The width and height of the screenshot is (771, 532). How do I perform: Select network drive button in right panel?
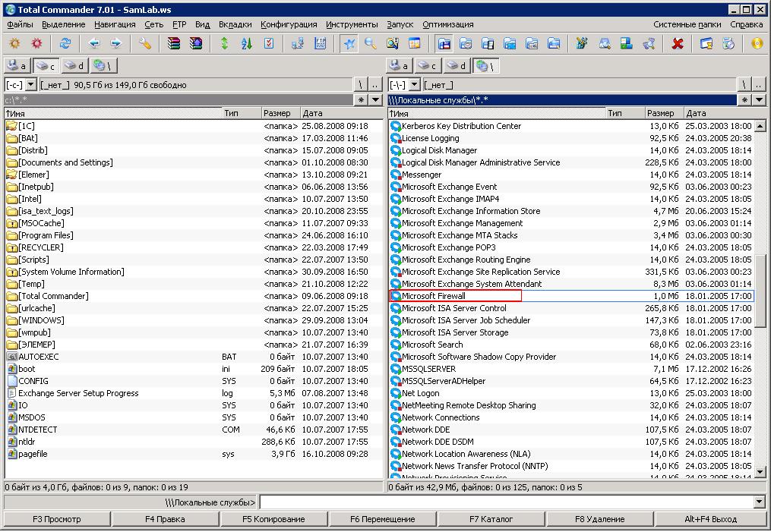point(485,66)
